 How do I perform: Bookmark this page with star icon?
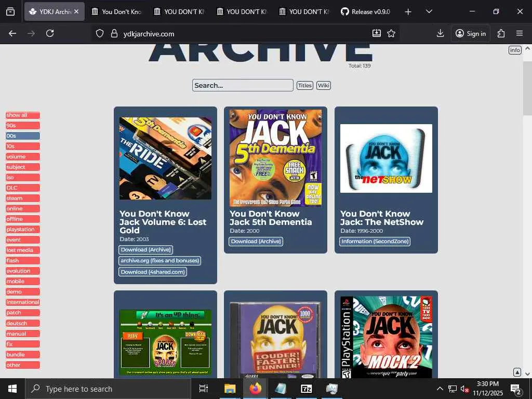[391, 33]
